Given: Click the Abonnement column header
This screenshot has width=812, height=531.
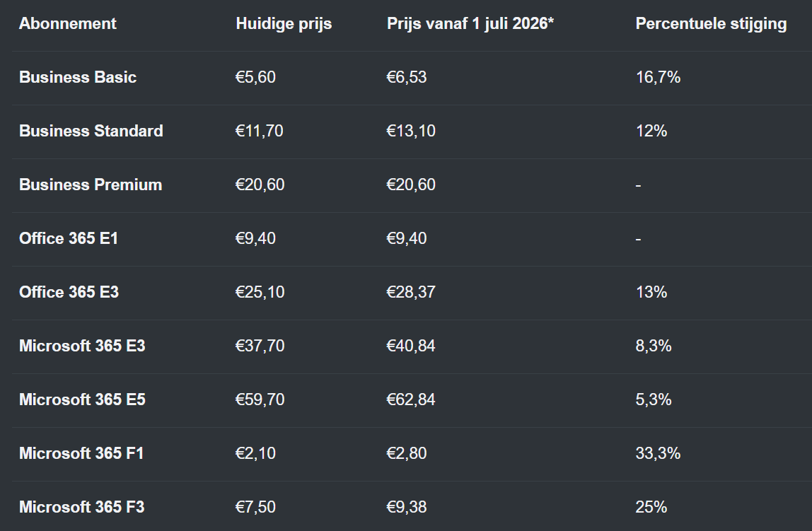Looking at the screenshot, I should (x=68, y=23).
